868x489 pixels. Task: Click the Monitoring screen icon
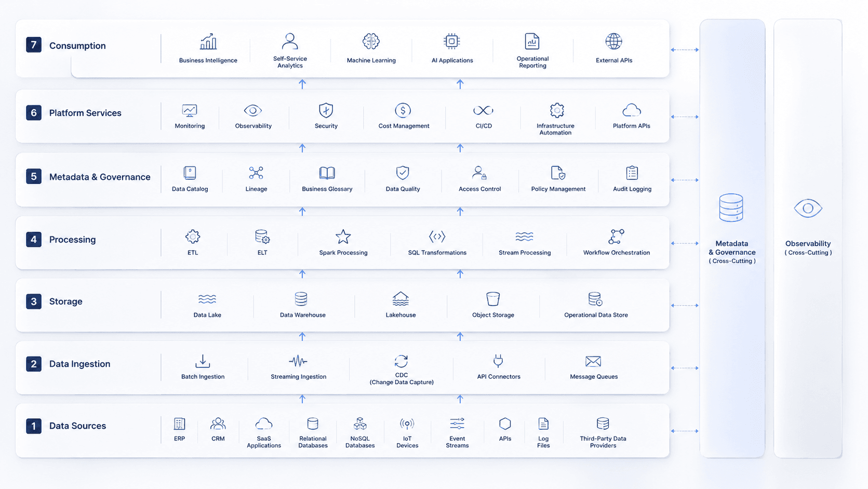click(x=190, y=110)
